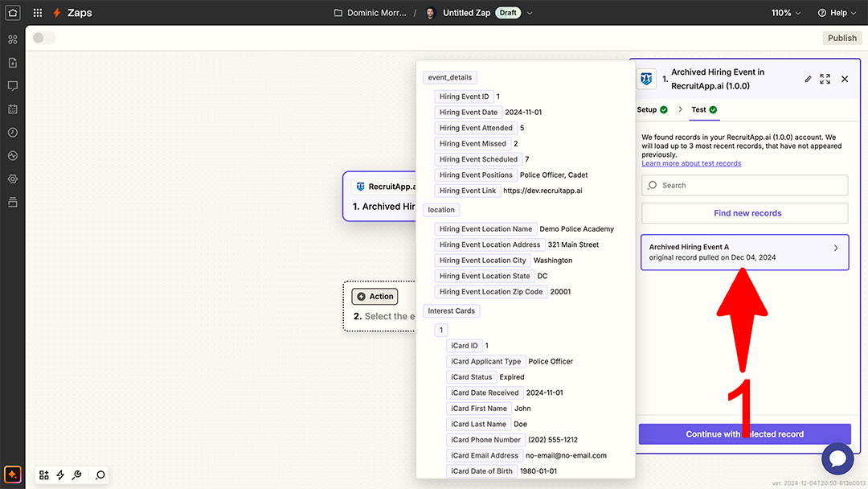Click the iCard Status label
The image size is (868, 489).
tap(472, 376)
